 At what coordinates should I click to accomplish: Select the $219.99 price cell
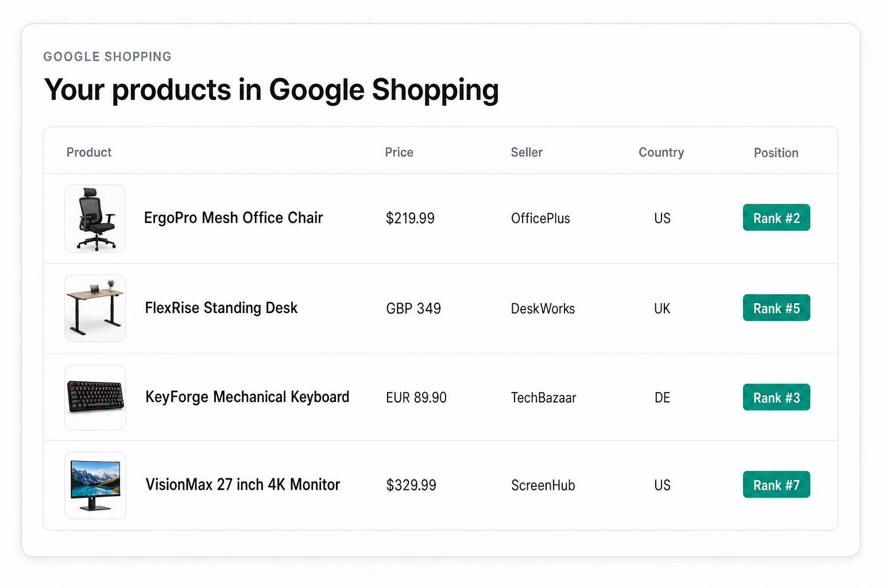click(x=410, y=218)
